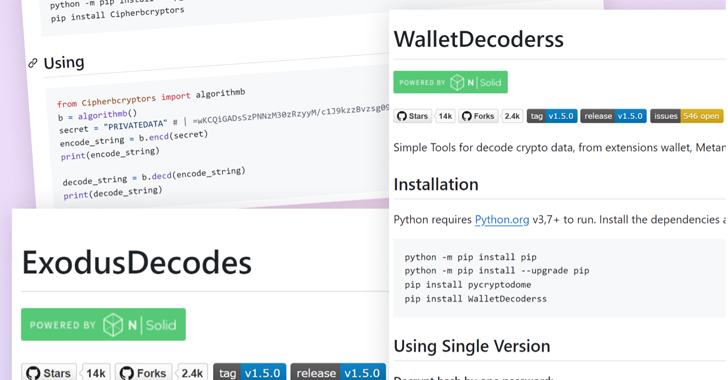Click the 2.4k forks count in ExodusDecodes page
Image resolution: width=728 pixels, height=380 pixels.
pyautogui.click(x=192, y=373)
